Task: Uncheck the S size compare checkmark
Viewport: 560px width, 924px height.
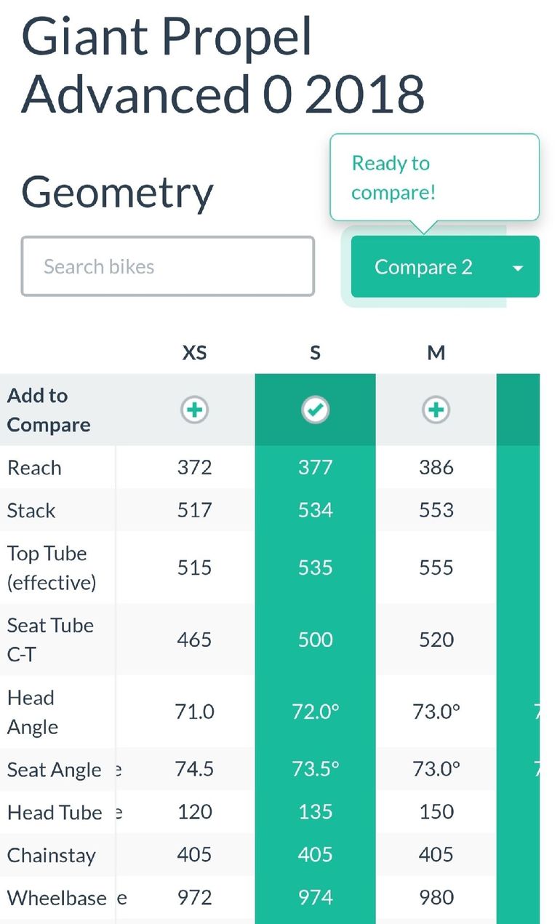Action: (315, 410)
